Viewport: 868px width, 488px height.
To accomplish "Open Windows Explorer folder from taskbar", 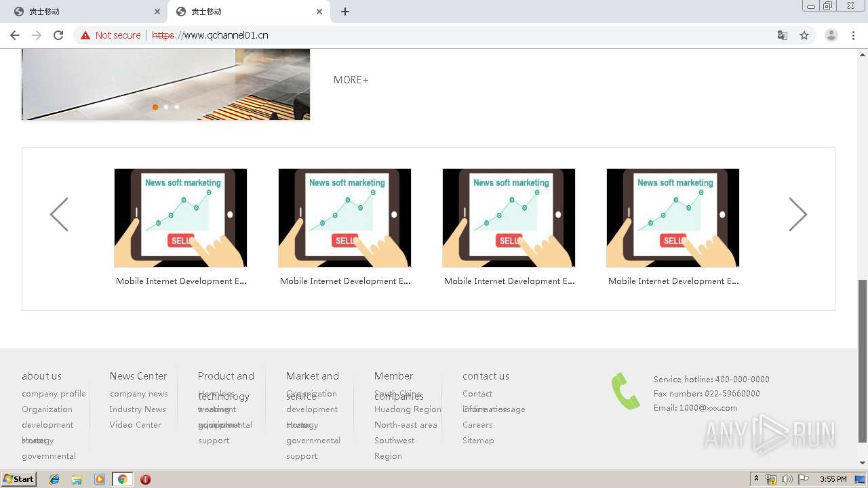I will coord(77,479).
